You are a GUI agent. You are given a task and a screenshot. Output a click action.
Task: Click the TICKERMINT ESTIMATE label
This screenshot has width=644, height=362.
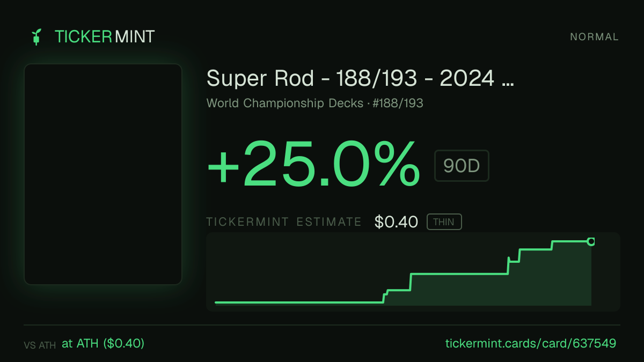click(x=284, y=222)
